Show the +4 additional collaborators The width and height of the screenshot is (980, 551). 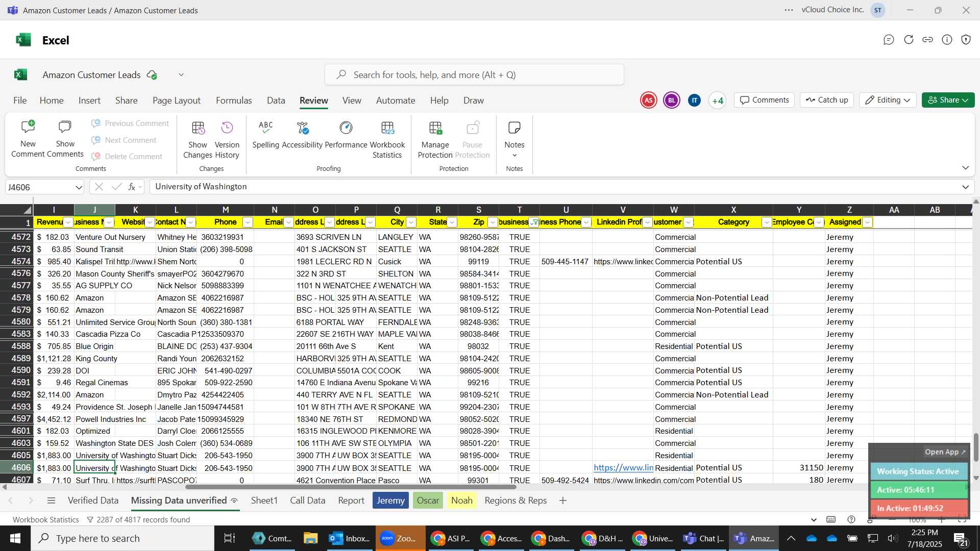tap(718, 101)
